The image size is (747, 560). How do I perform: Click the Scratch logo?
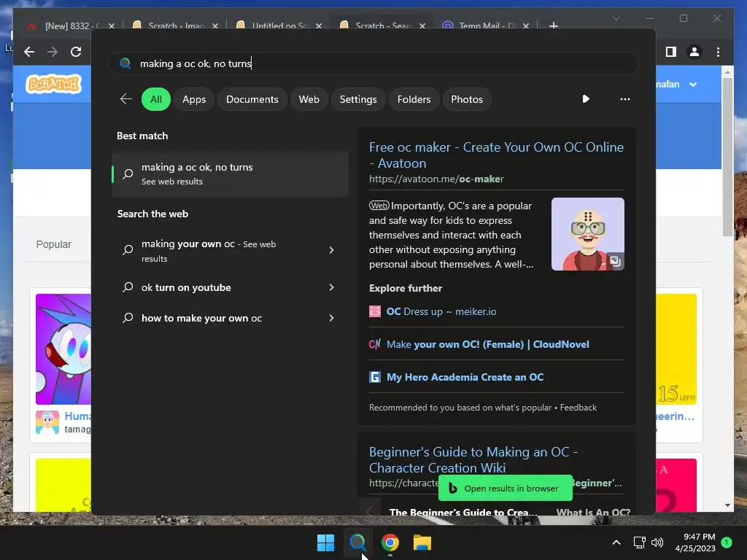tap(53, 84)
